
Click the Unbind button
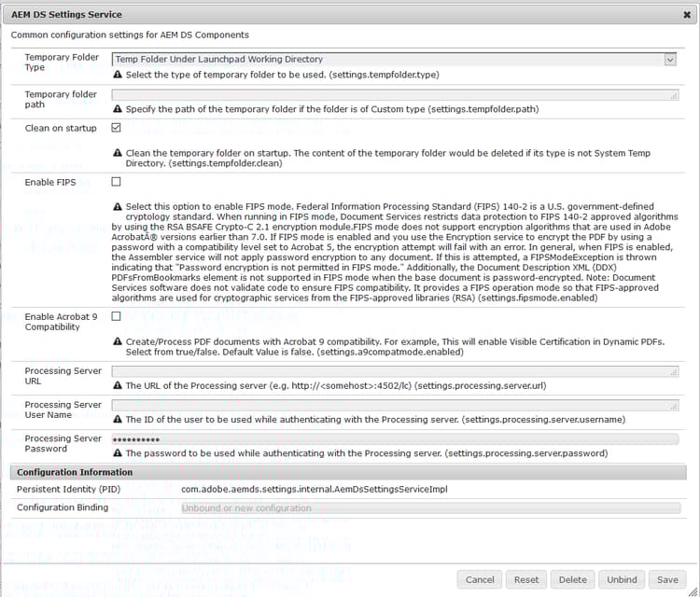tap(622, 579)
